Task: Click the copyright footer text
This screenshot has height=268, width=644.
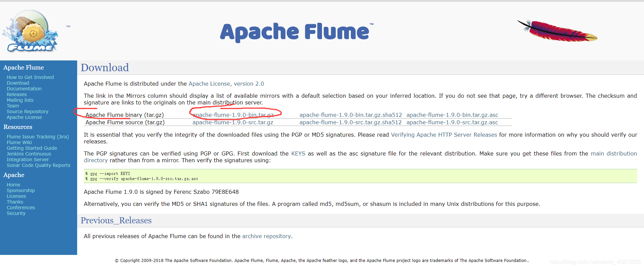Action: (x=322, y=260)
